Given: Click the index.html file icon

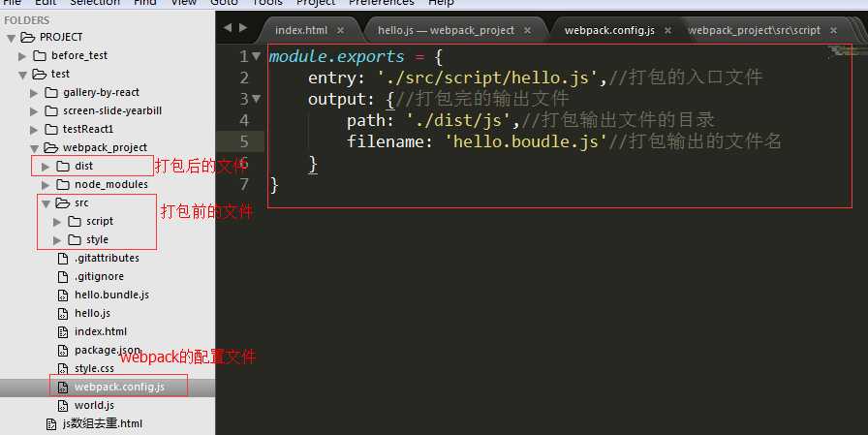Looking at the screenshot, I should click(x=63, y=332).
